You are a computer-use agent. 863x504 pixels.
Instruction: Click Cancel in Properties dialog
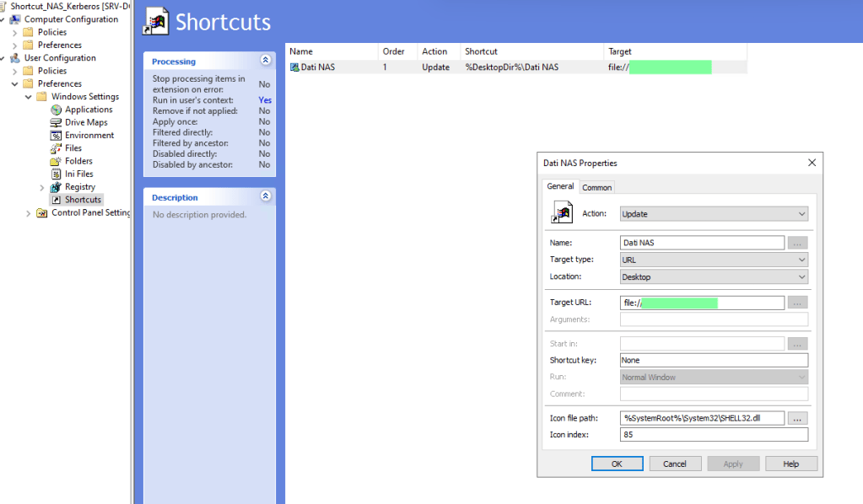pos(675,464)
